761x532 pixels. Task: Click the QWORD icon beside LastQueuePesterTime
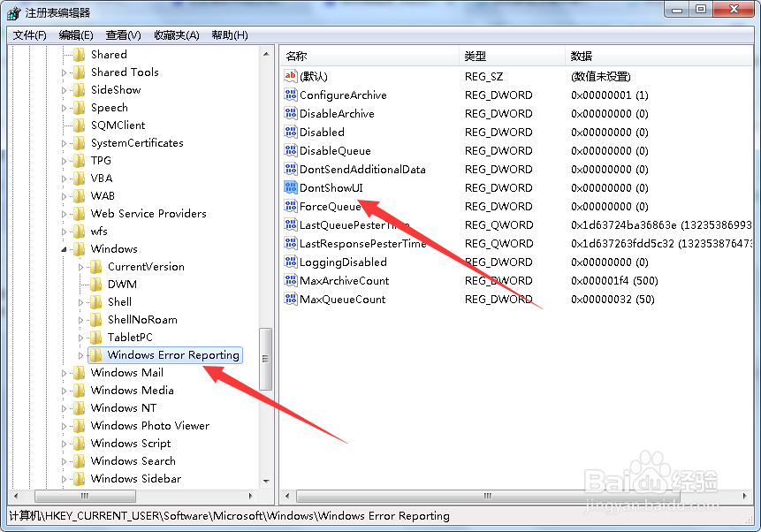pyautogui.click(x=290, y=224)
